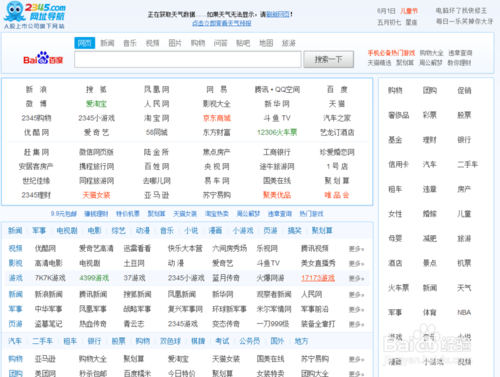Choose the 地图 search tab
500x377 pixels.
(266, 43)
